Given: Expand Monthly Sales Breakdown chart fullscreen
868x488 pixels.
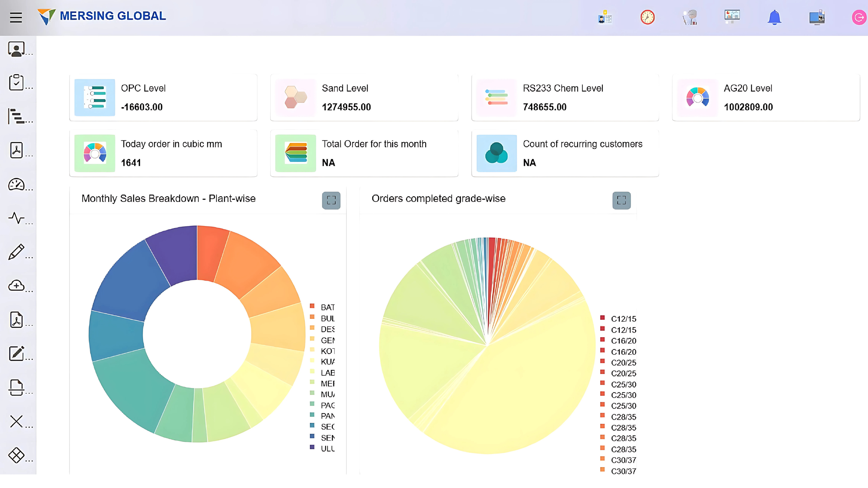Looking at the screenshot, I should pos(331,200).
